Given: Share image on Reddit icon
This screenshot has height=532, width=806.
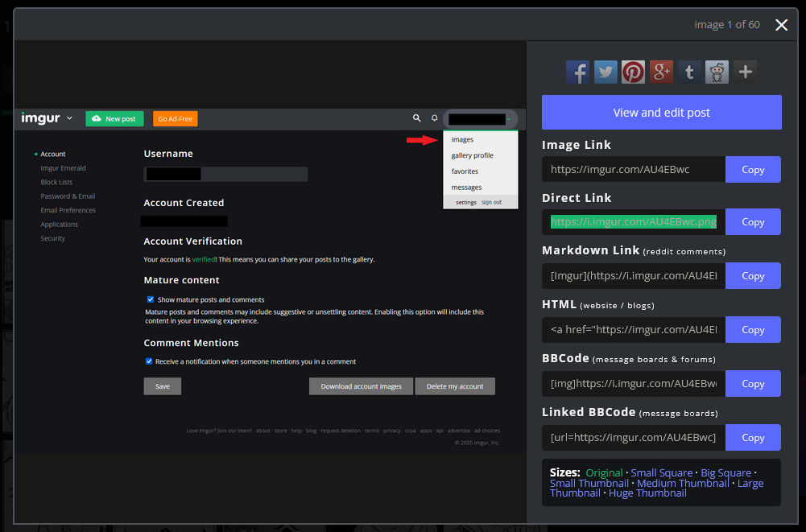Looking at the screenshot, I should 717,72.
